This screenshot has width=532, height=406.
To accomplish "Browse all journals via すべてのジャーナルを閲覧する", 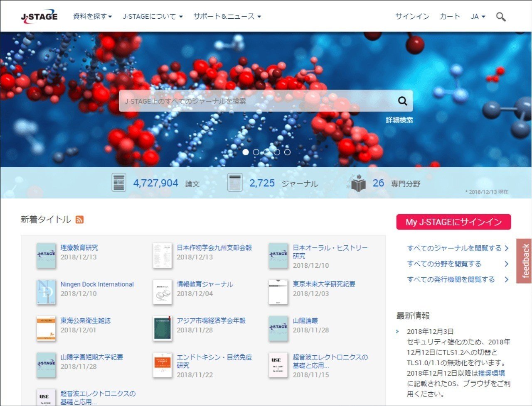I will (454, 248).
